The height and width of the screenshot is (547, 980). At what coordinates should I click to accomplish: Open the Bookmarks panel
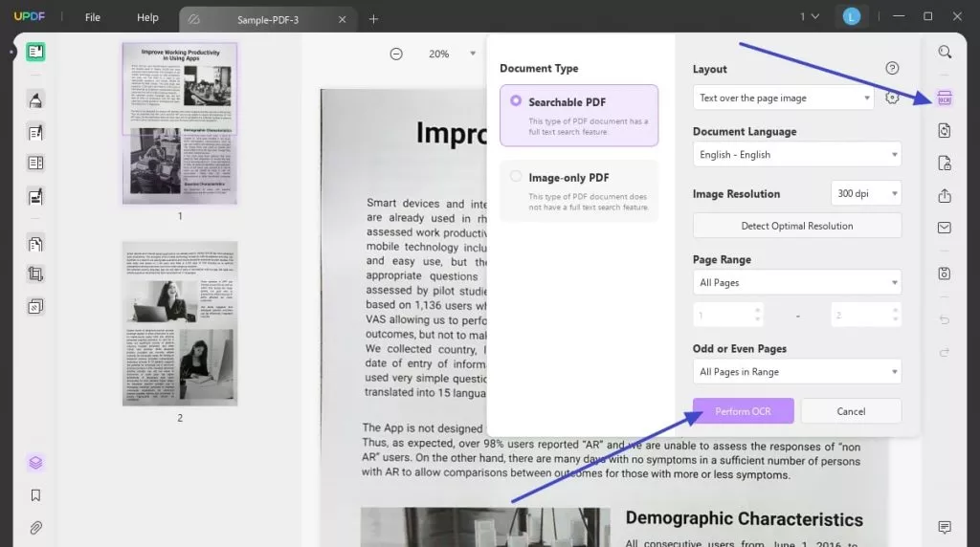click(x=35, y=495)
